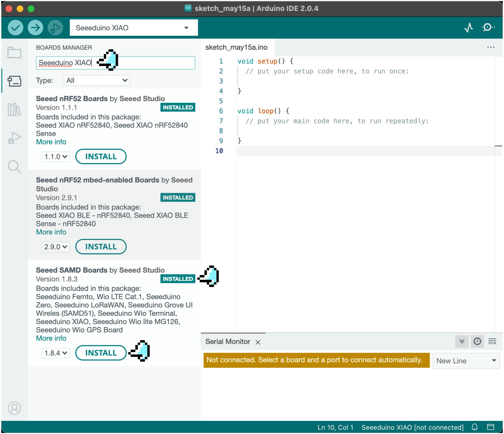Click the 'Not connected' warning message
Screen dimensions: 504x434
tap(317, 360)
